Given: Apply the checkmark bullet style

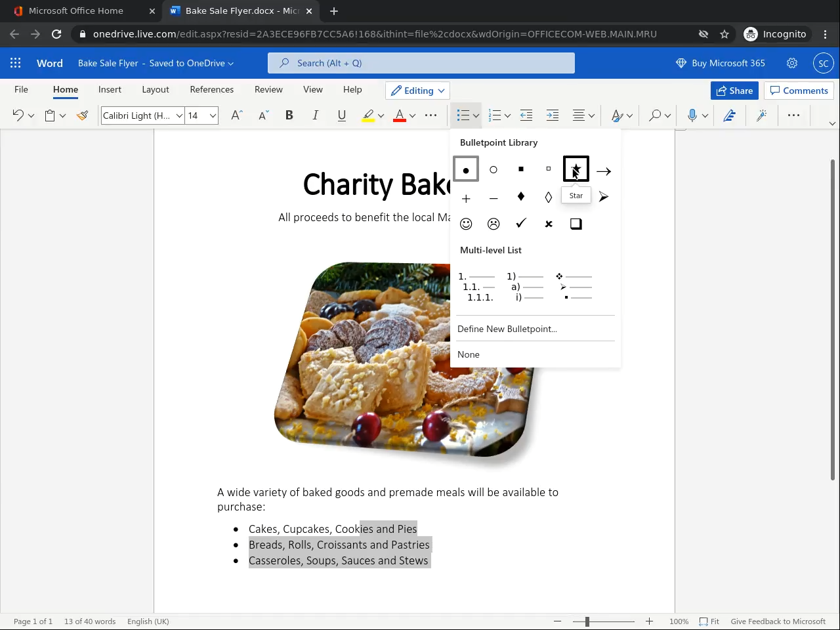Looking at the screenshot, I should [521, 224].
